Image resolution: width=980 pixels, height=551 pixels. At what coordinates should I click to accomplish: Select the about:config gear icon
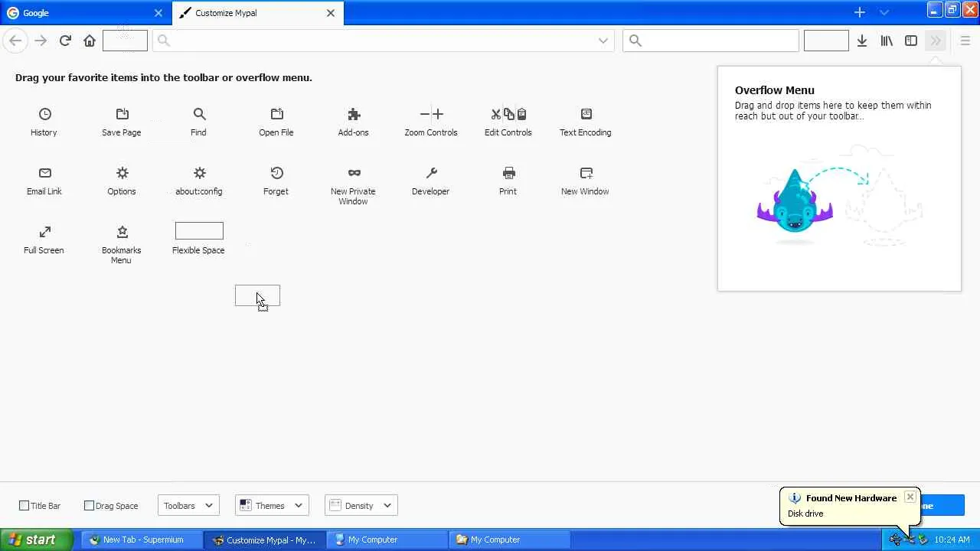pos(199,173)
